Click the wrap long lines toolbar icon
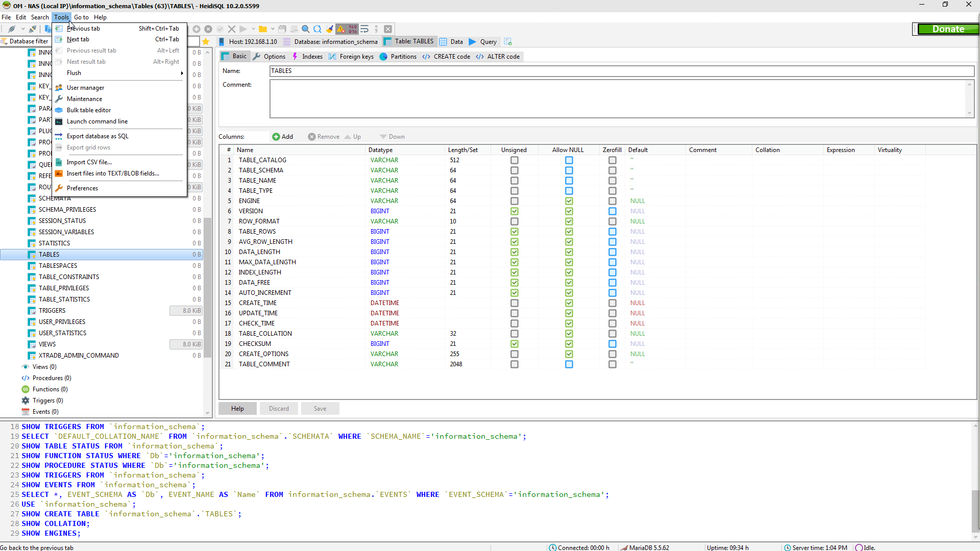Screen dimensions: 980x551 tap(364, 29)
